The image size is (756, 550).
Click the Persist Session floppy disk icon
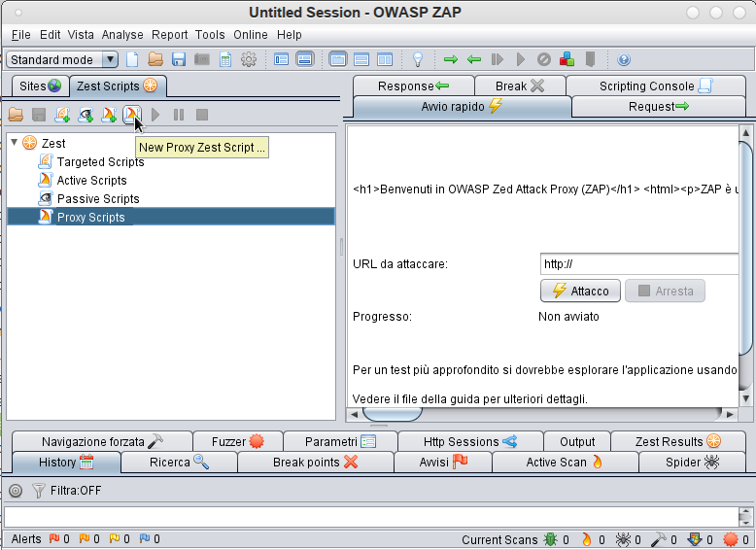tap(179, 60)
